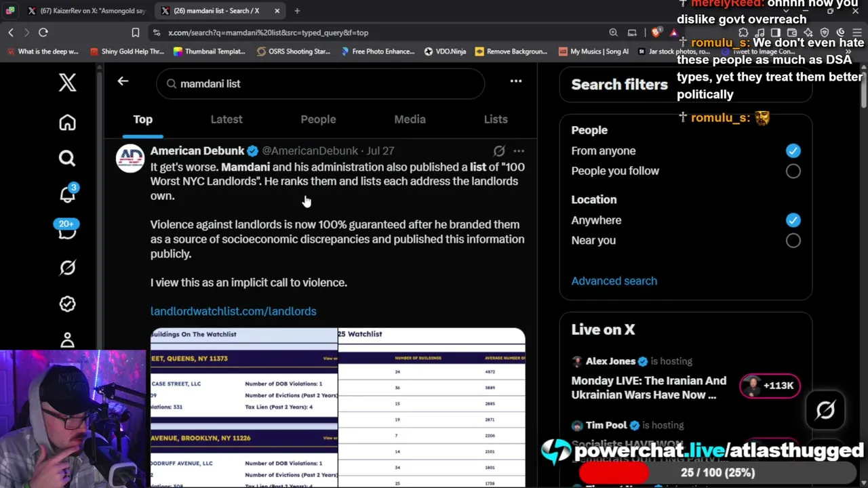Open a new browser tab
Image resolution: width=868 pixels, height=488 pixels.
(x=297, y=11)
